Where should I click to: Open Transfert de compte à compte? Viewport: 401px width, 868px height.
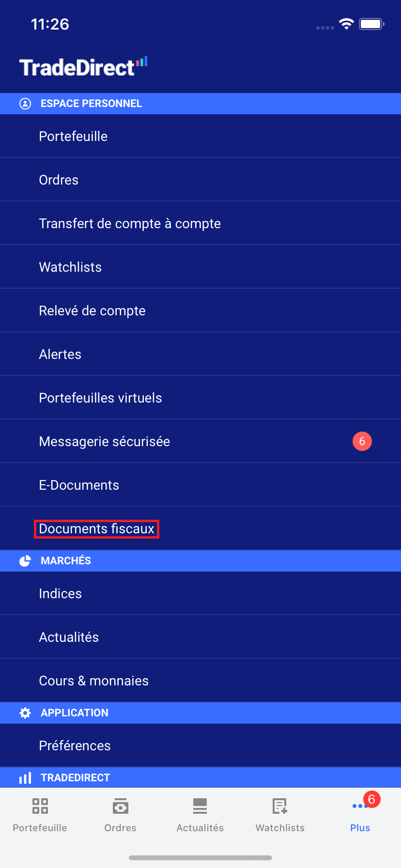[x=130, y=224]
